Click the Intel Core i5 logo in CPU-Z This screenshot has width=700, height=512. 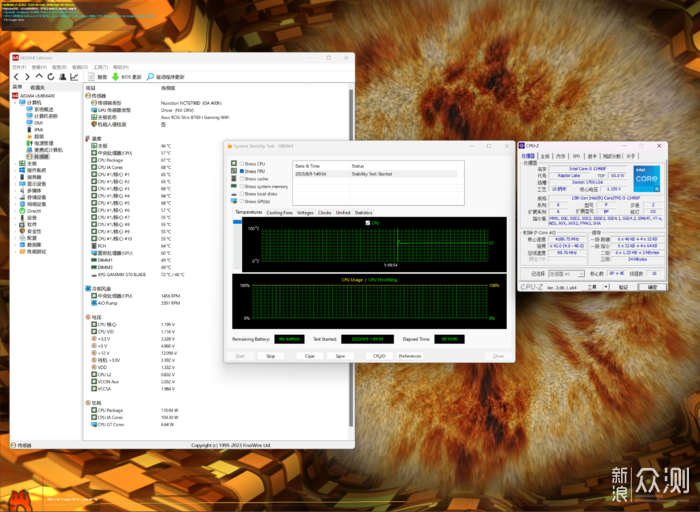647,179
